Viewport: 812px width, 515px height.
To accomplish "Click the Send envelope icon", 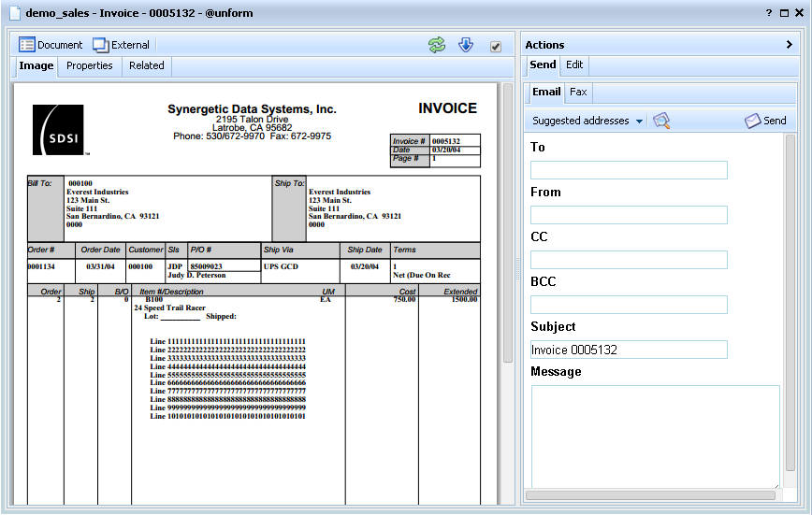I will point(753,121).
